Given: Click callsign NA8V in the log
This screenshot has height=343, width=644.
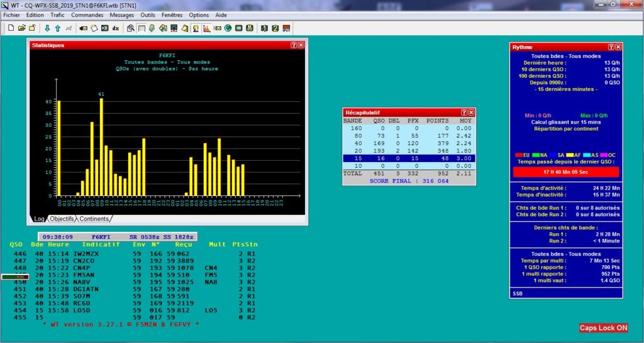Looking at the screenshot, I should tap(82, 282).
